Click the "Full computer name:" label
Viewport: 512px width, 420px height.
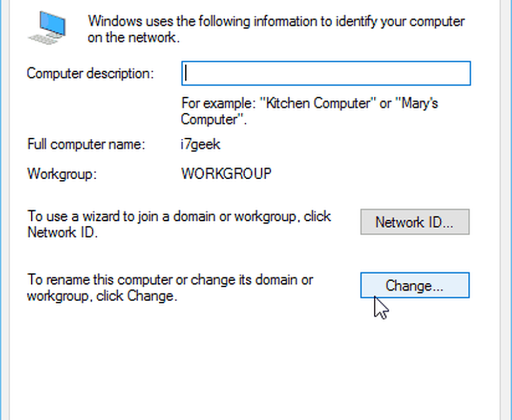click(87, 144)
